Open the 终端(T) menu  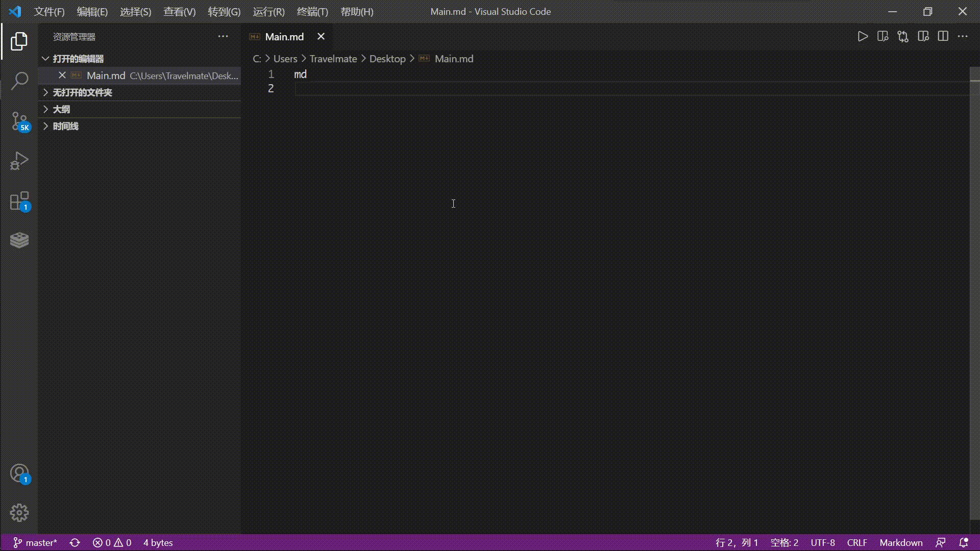(x=312, y=11)
